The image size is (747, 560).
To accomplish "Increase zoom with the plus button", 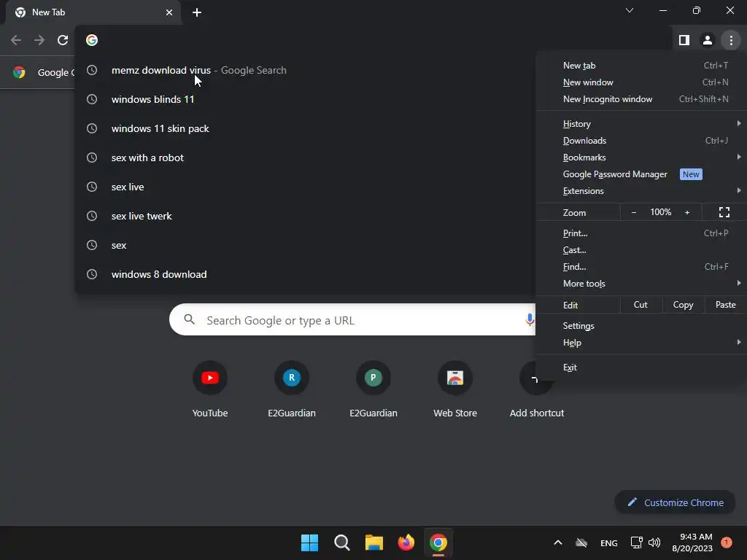I will [x=687, y=212].
